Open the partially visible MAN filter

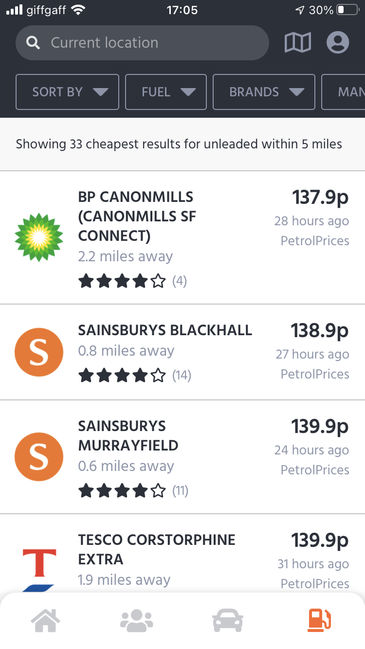343,92
